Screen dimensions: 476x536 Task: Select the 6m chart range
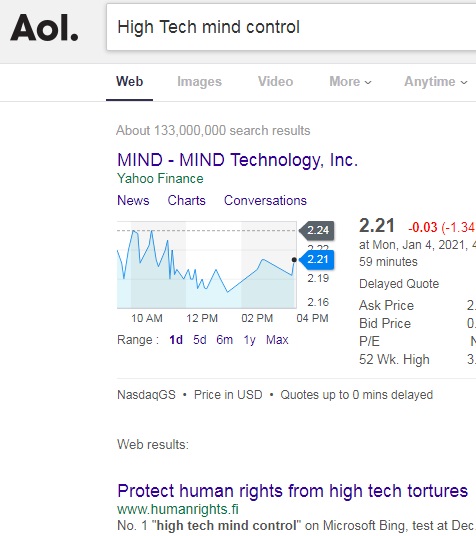[224, 340]
